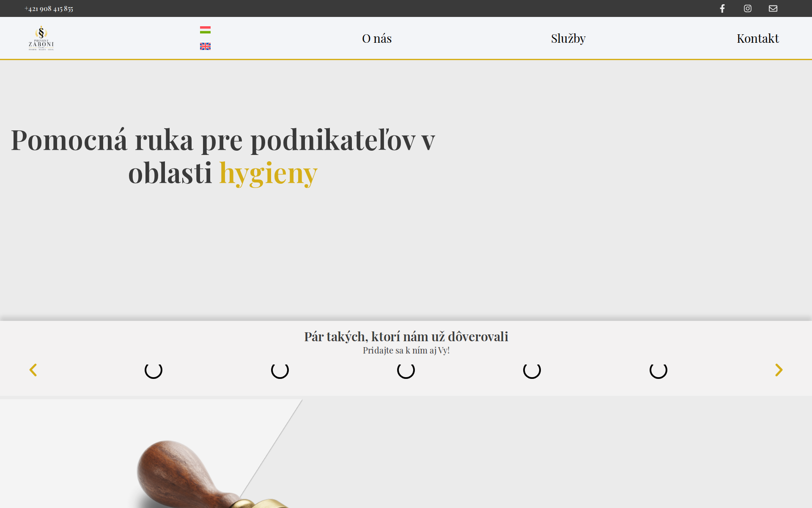Click the first loading client logo spinner
The height and width of the screenshot is (508, 812).
(153, 370)
